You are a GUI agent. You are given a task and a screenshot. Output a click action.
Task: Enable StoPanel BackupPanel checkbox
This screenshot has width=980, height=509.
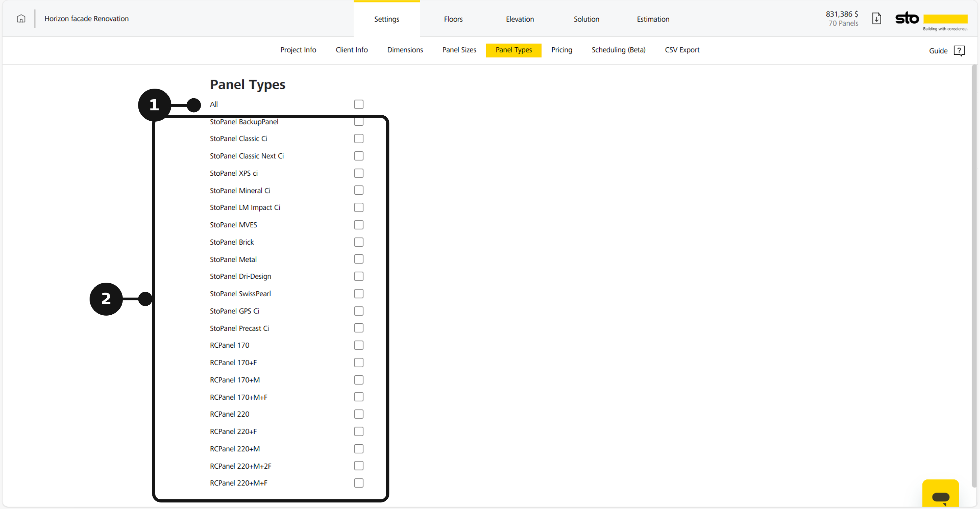click(358, 121)
